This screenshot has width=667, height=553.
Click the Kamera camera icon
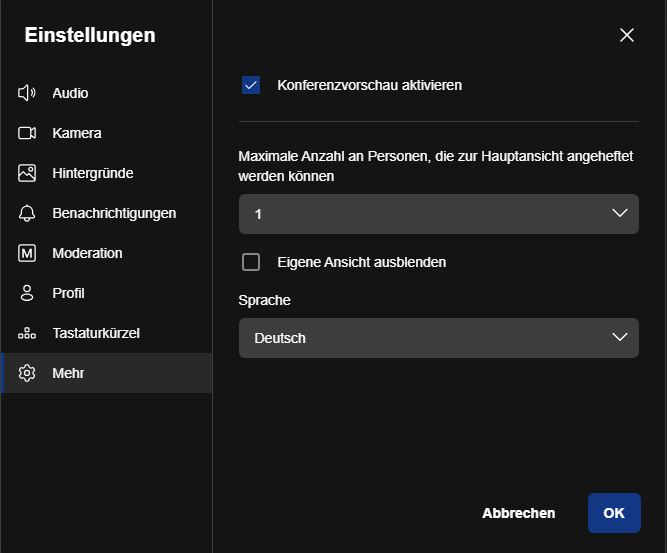(x=27, y=133)
